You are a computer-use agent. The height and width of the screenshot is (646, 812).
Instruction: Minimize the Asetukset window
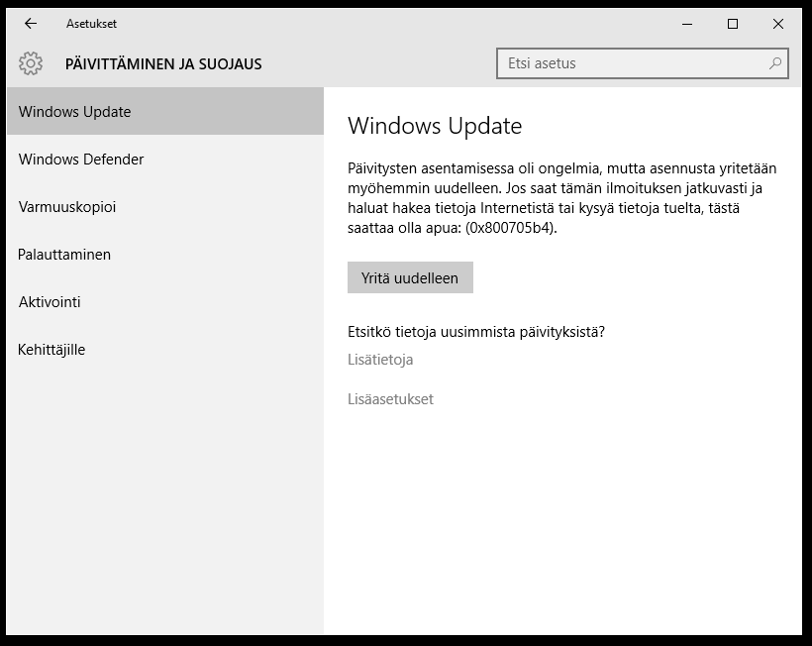[687, 24]
